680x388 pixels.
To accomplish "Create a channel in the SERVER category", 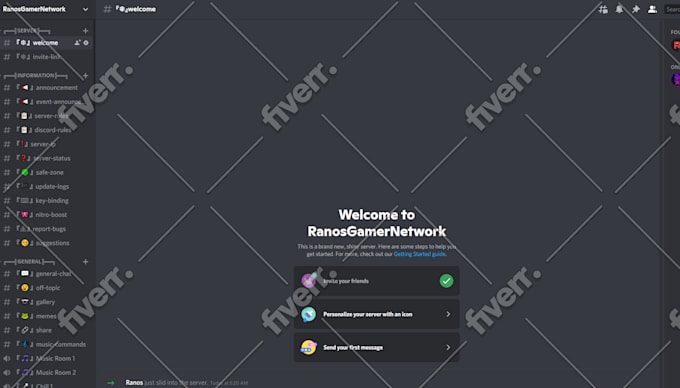I will (85, 31).
